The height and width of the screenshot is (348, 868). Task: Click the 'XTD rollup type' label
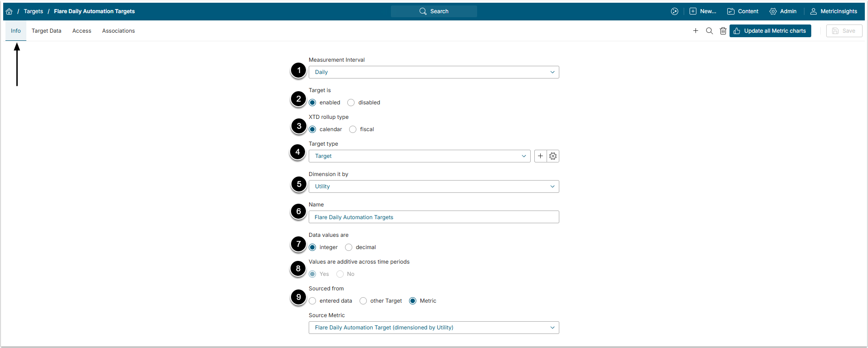329,117
